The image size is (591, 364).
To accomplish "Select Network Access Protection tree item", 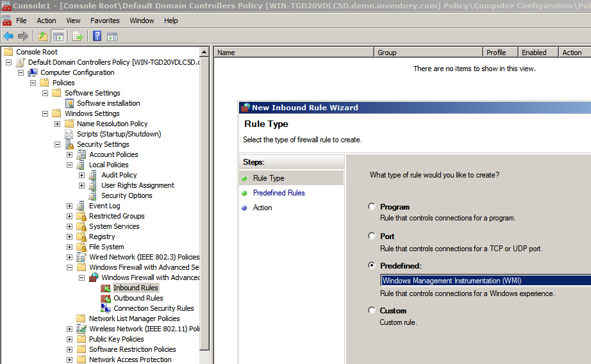I will tap(130, 360).
